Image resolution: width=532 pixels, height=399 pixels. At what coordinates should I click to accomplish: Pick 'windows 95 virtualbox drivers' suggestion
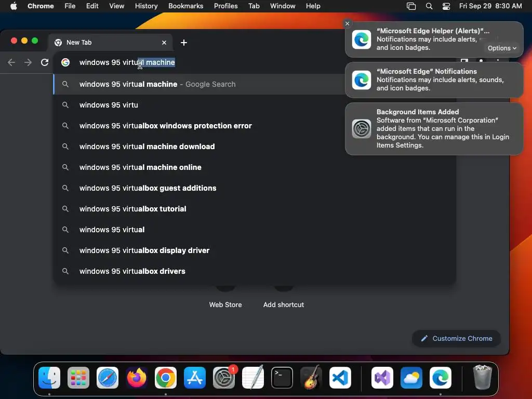[255, 271]
